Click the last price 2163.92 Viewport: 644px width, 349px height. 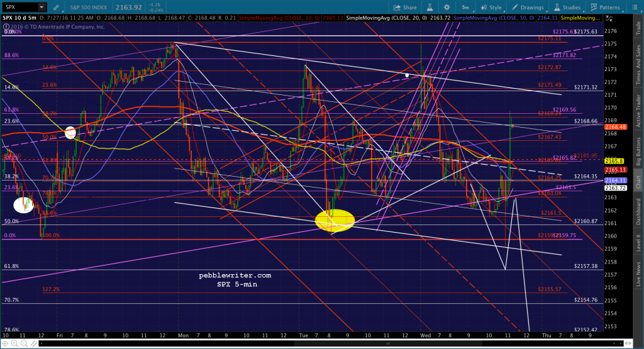(128, 8)
